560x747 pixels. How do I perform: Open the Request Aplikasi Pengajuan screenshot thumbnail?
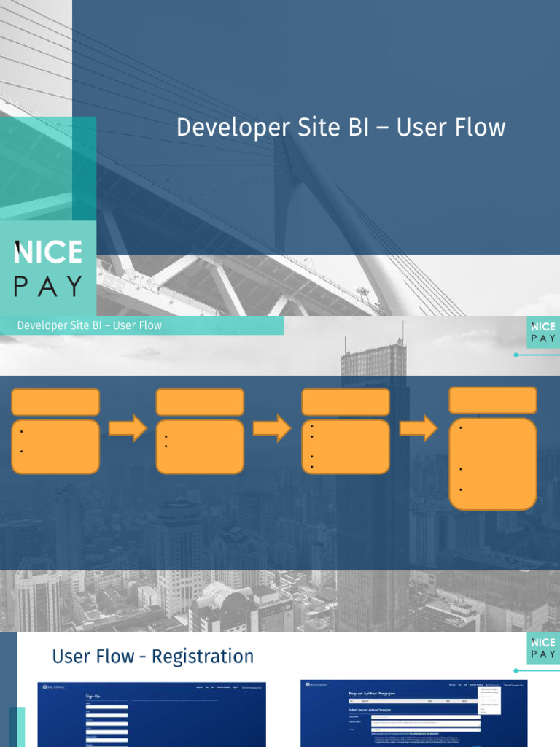(414, 713)
